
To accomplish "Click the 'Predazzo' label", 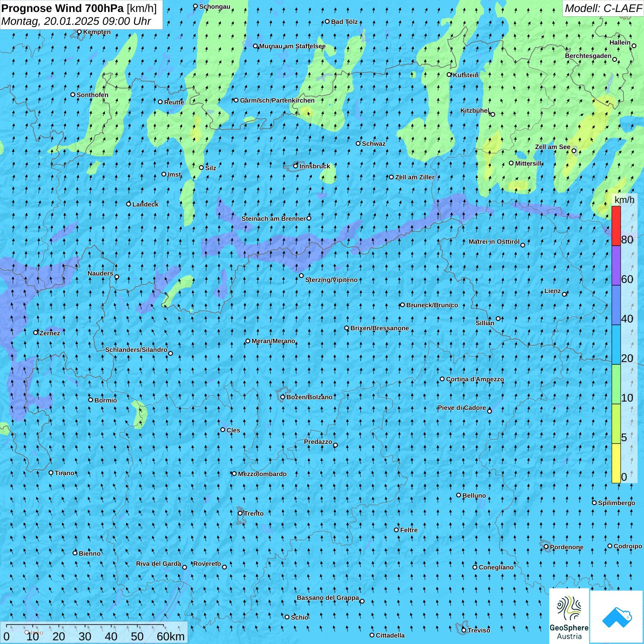I will coord(318,442).
